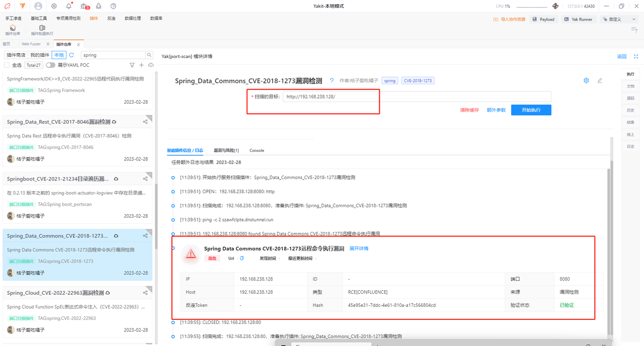This screenshot has width=644, height=346.
Task: Switch to the Web Fuzzer tab
Action: [x=31, y=44]
